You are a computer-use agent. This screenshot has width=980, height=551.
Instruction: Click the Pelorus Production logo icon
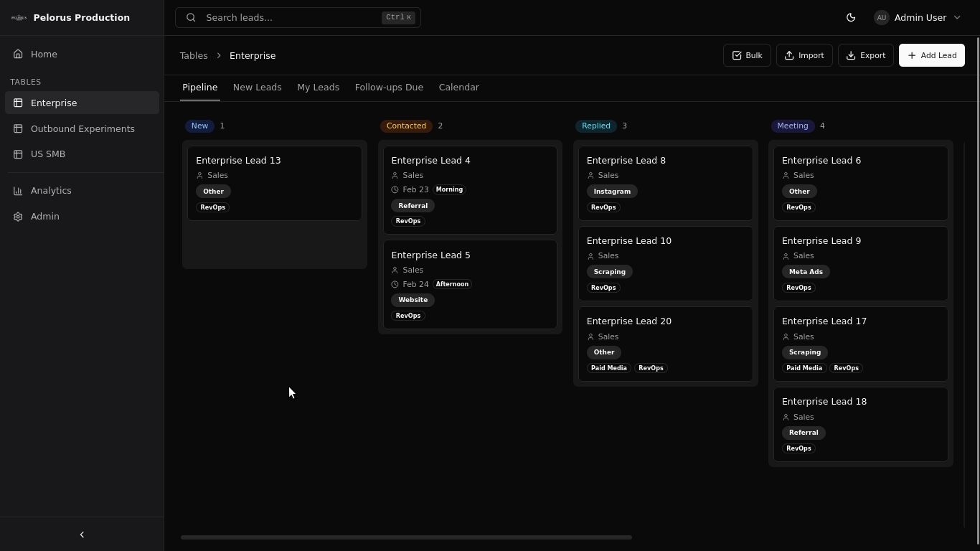19,17
